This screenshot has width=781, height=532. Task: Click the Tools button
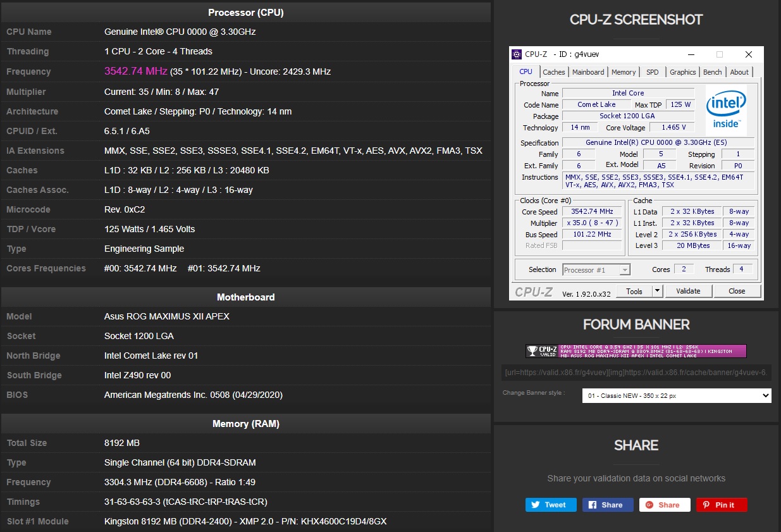coord(634,291)
